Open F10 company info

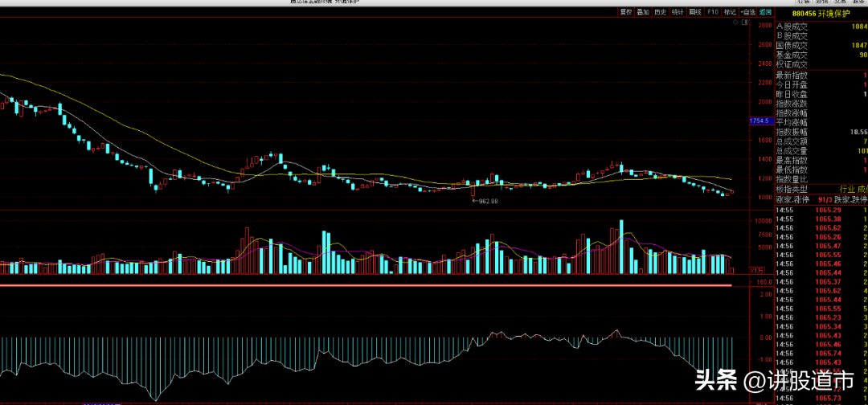(x=713, y=11)
